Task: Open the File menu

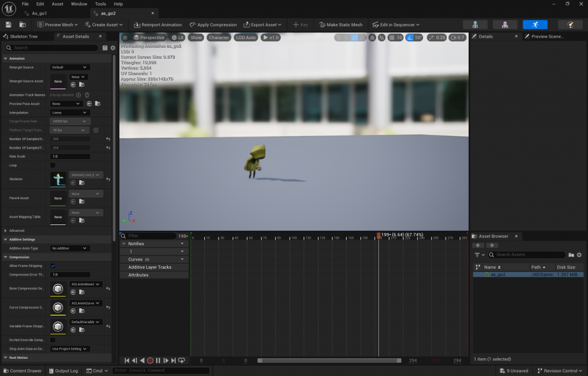Action: pyautogui.click(x=25, y=4)
